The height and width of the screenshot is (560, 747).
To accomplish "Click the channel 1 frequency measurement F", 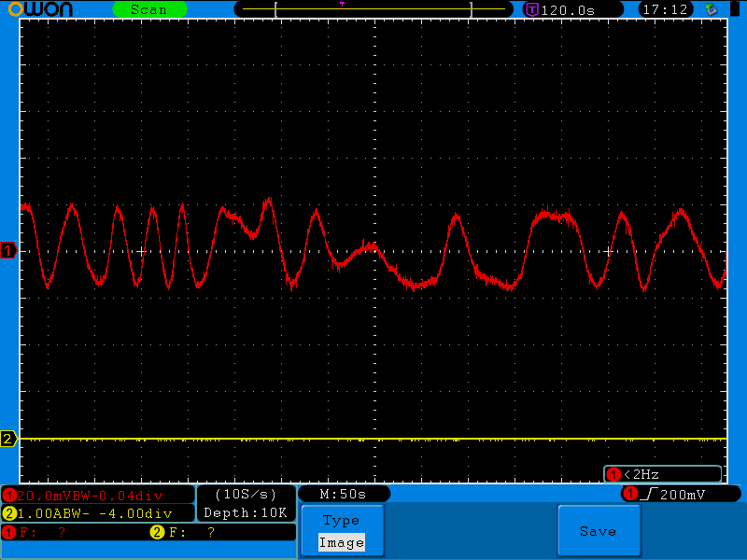I will pos(37,532).
